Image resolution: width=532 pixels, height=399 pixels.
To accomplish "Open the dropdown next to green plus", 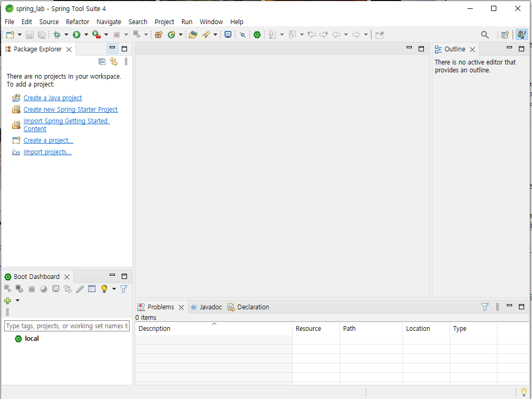I will (x=18, y=300).
